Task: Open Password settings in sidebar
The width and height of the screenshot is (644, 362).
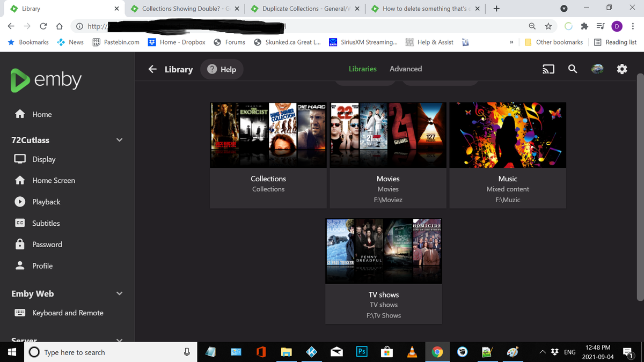Action: click(38, 245)
